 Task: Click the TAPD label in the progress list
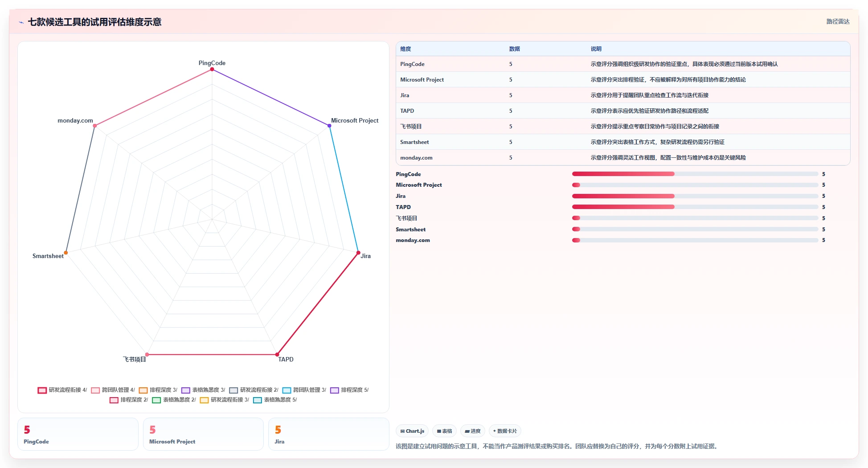[x=403, y=207]
